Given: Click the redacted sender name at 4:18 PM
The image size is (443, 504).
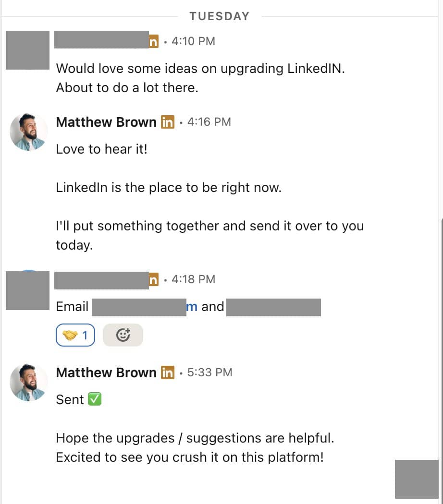Looking at the screenshot, I should pyautogui.click(x=101, y=279).
